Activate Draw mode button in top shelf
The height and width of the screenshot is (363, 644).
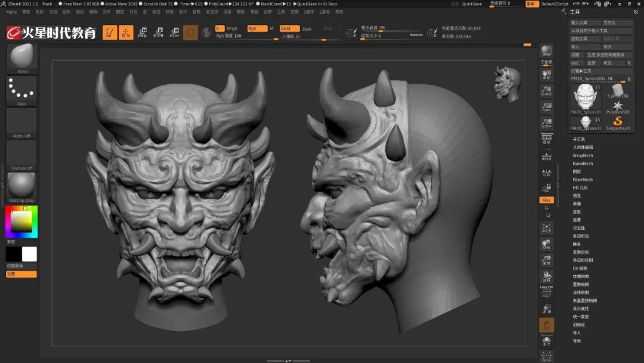(x=126, y=32)
